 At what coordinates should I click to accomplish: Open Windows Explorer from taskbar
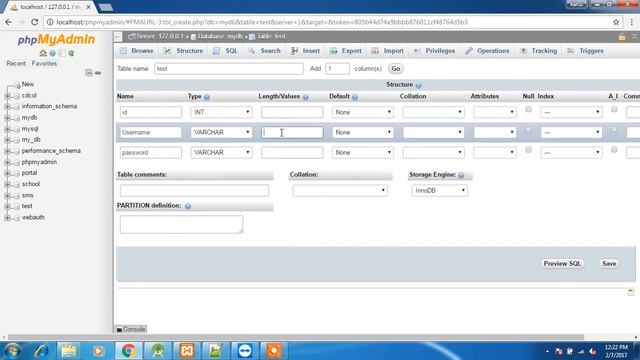[x=69, y=351]
